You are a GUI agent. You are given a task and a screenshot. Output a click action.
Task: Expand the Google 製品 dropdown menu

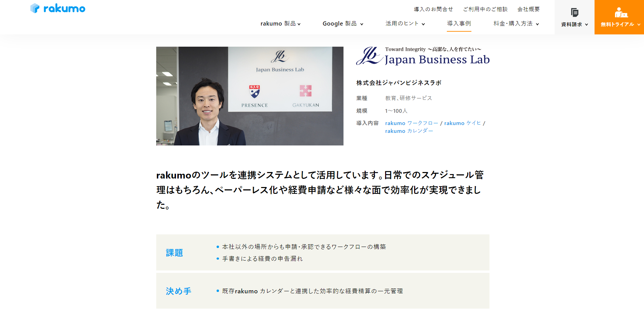point(343,24)
